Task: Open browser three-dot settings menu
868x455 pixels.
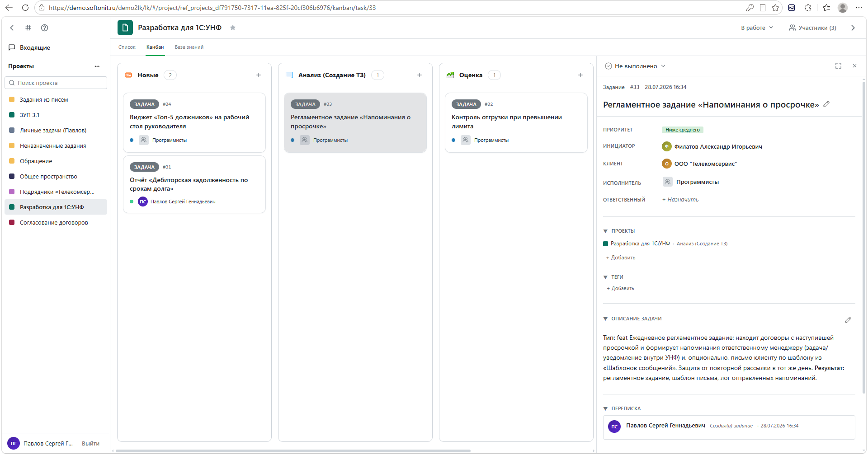Action: pyautogui.click(x=859, y=8)
